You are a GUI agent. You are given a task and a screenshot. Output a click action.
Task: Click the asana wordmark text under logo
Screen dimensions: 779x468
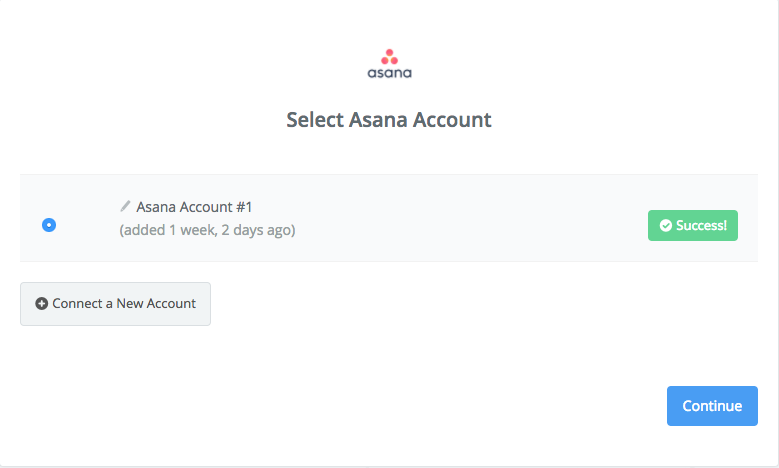[x=390, y=73]
